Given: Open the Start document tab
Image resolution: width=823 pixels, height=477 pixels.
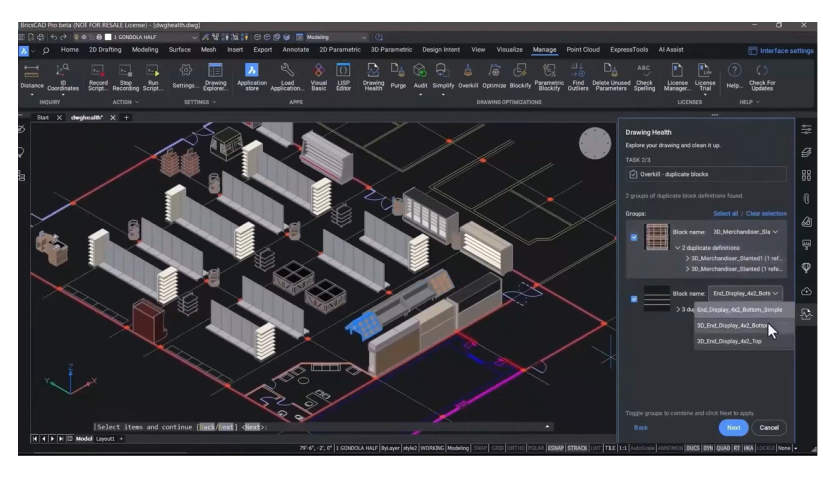Looking at the screenshot, I should (x=43, y=117).
